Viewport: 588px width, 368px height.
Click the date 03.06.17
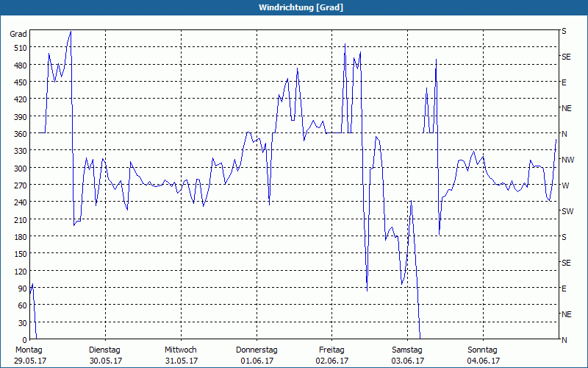(x=408, y=361)
